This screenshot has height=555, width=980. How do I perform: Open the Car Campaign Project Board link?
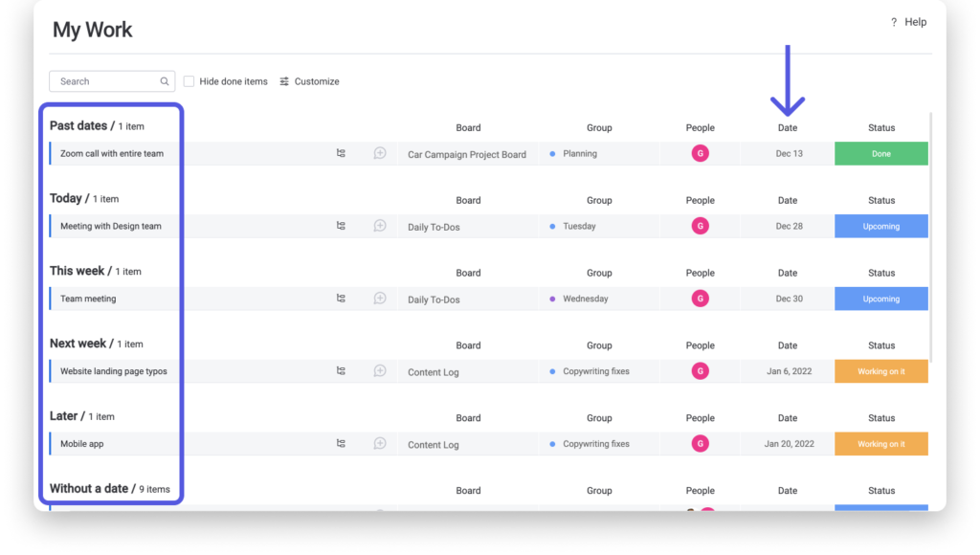coord(467,154)
